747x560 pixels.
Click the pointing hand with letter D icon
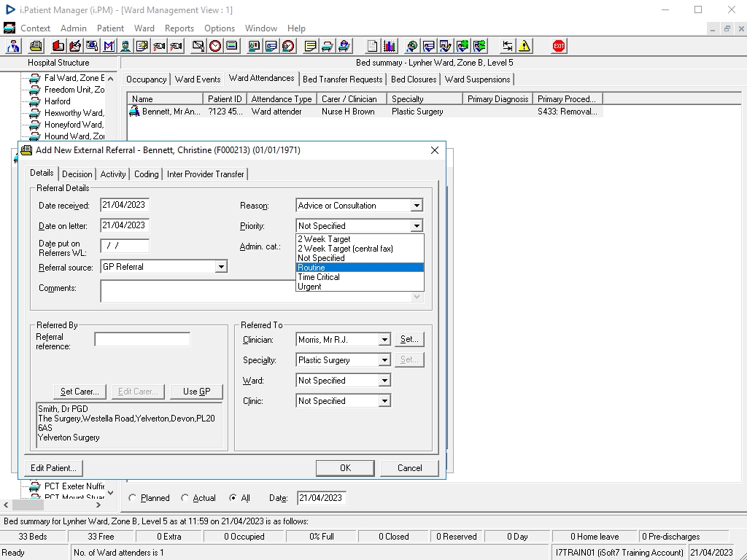(x=159, y=46)
